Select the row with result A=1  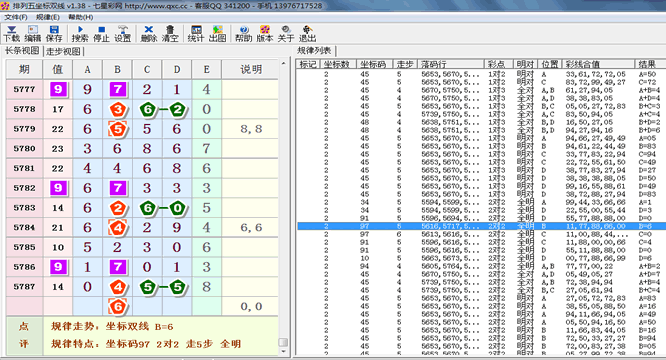click(x=481, y=202)
